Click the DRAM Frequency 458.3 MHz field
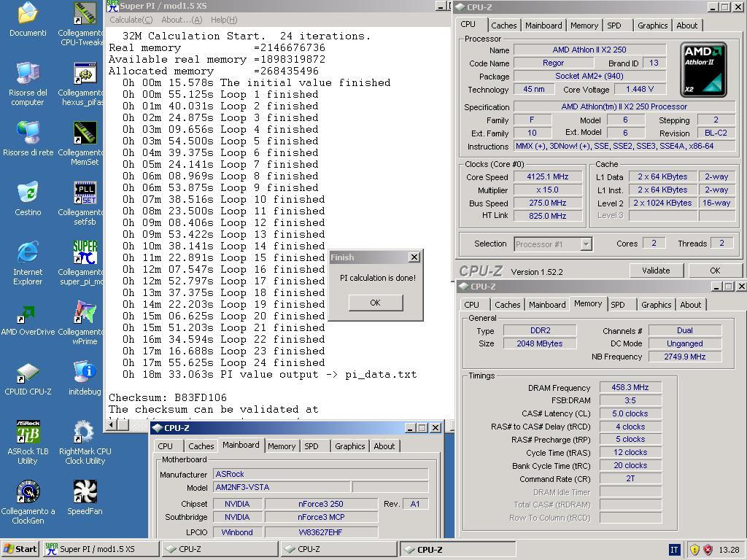Viewport: 747px width, 560px height. [630, 388]
